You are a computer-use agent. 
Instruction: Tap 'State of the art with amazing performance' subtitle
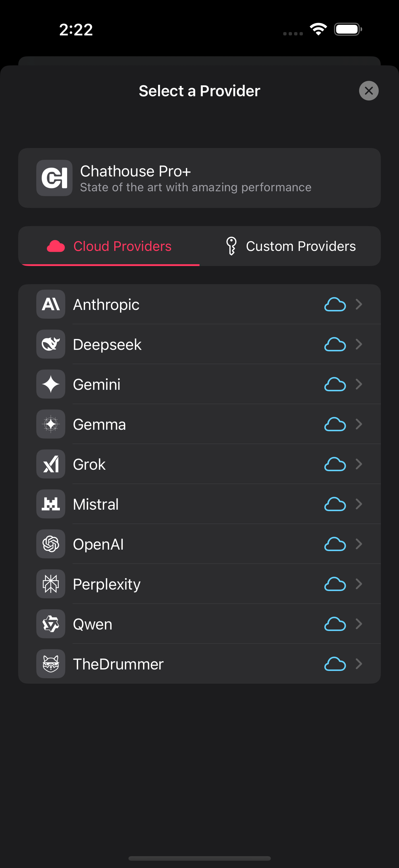tap(196, 187)
